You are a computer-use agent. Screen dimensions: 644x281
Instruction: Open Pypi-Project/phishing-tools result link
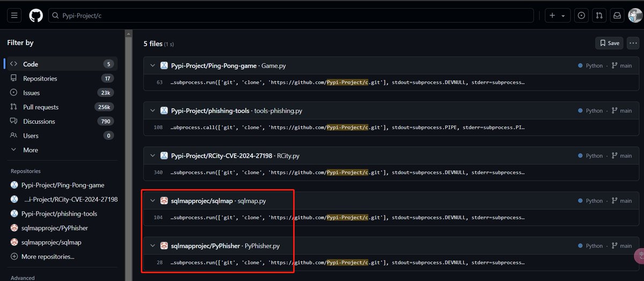(210, 110)
